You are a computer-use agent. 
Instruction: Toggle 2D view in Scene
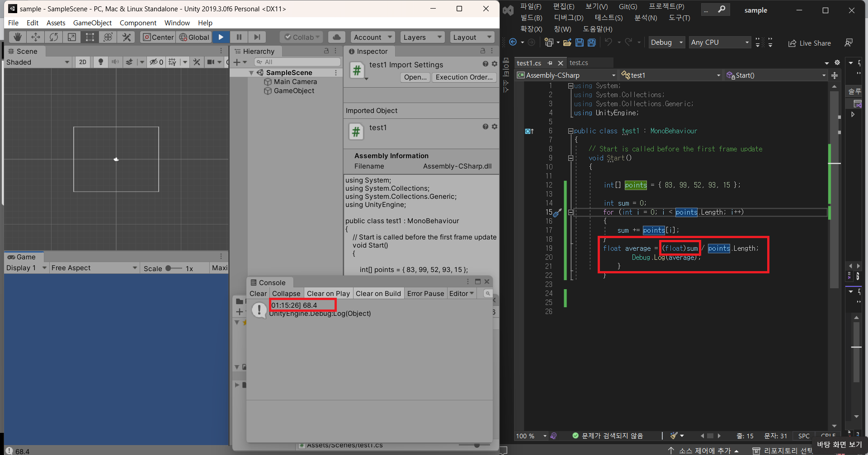point(83,62)
